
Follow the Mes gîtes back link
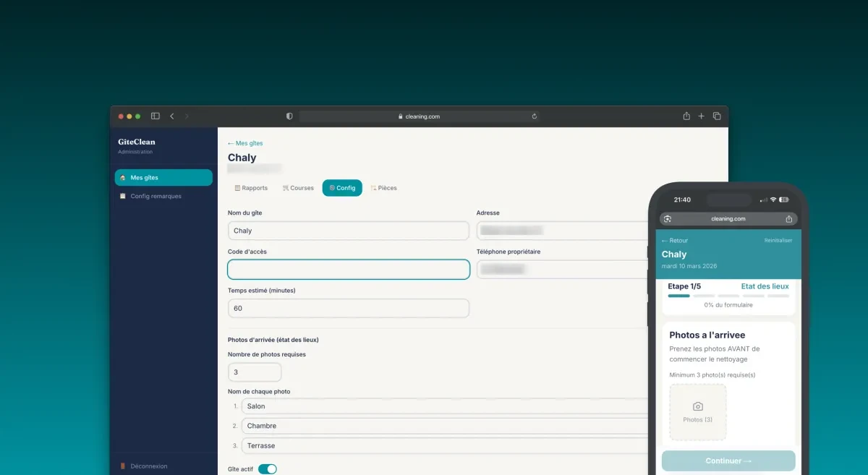point(244,143)
